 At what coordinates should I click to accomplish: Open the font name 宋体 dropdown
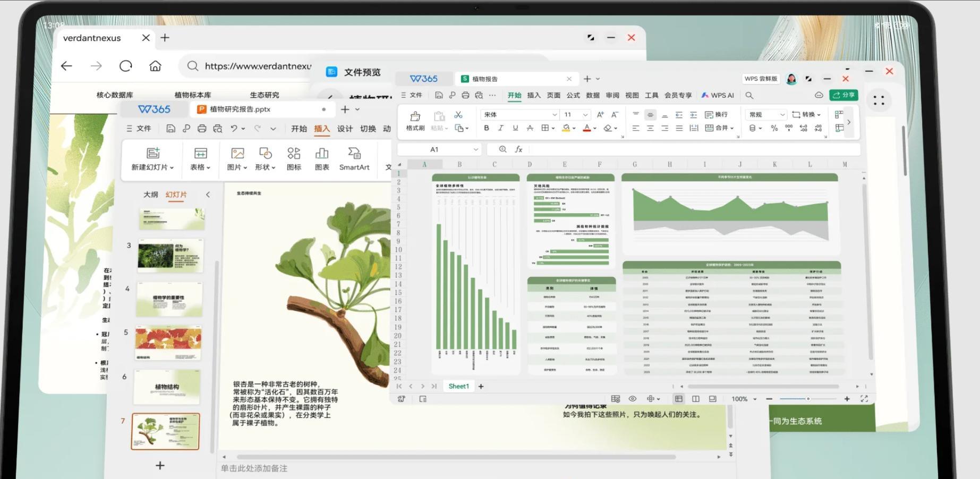554,115
